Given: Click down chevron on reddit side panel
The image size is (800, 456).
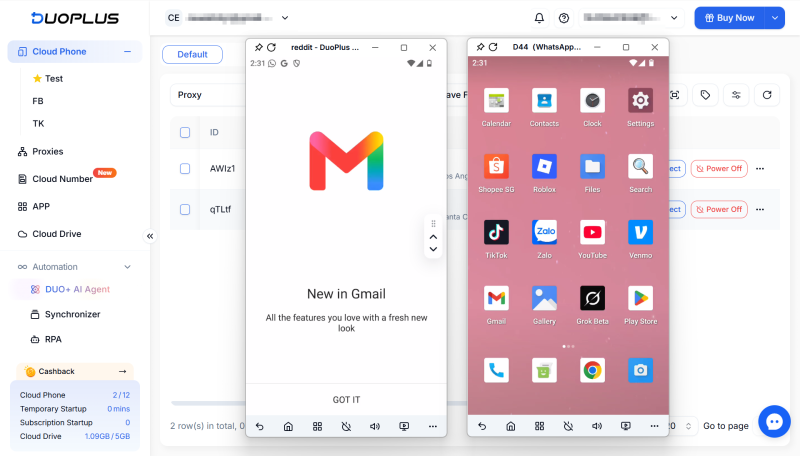Looking at the screenshot, I should pos(433,249).
